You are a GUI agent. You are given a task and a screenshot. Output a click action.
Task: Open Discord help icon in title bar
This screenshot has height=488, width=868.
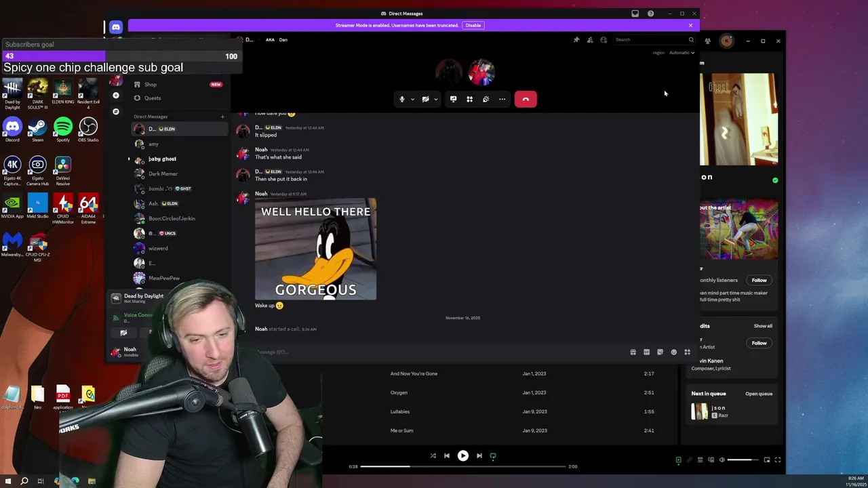[x=650, y=14]
